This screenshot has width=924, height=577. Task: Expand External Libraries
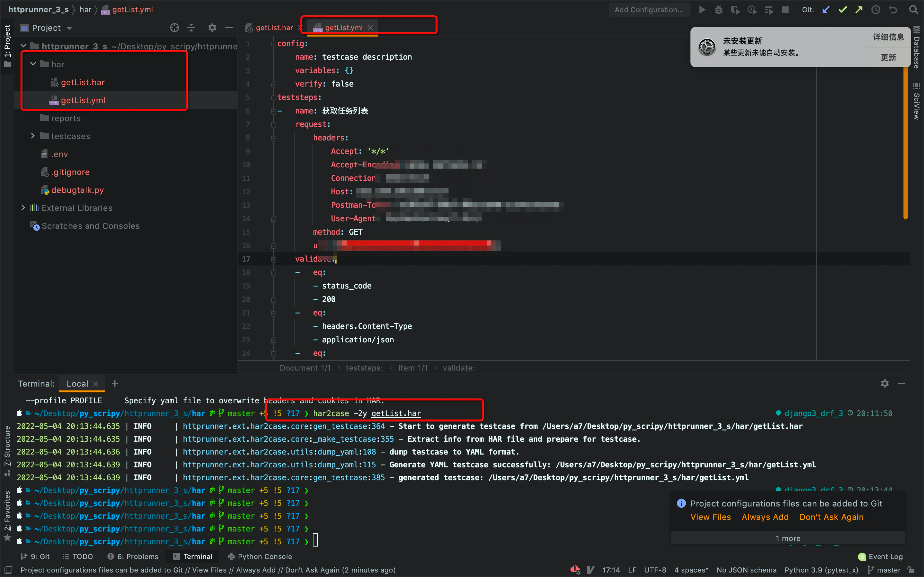pos(23,208)
